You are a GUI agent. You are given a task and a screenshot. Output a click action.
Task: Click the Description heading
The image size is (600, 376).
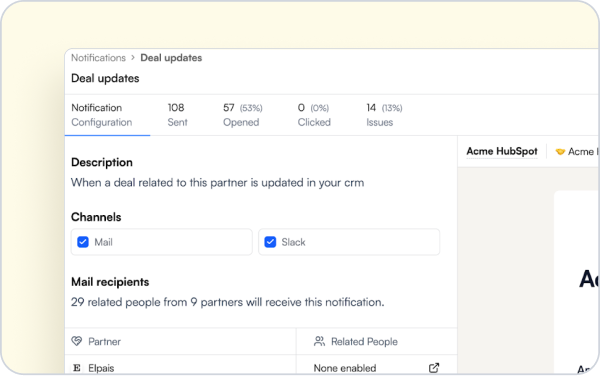[102, 162]
